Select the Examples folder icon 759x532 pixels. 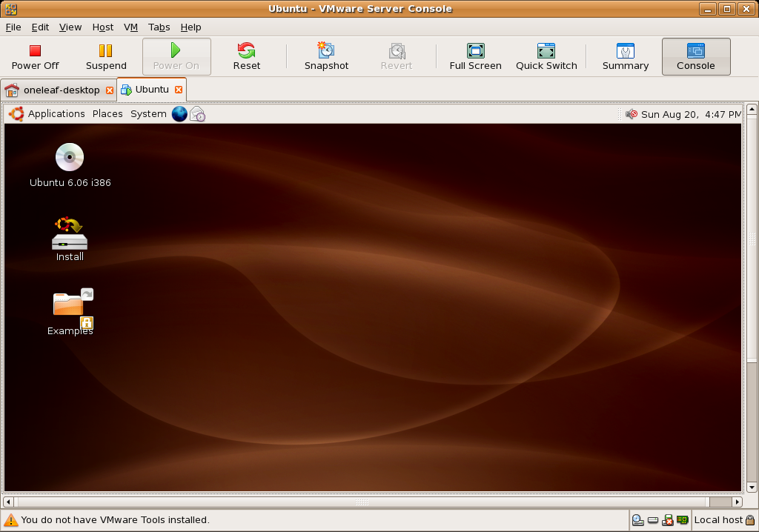[x=70, y=312]
